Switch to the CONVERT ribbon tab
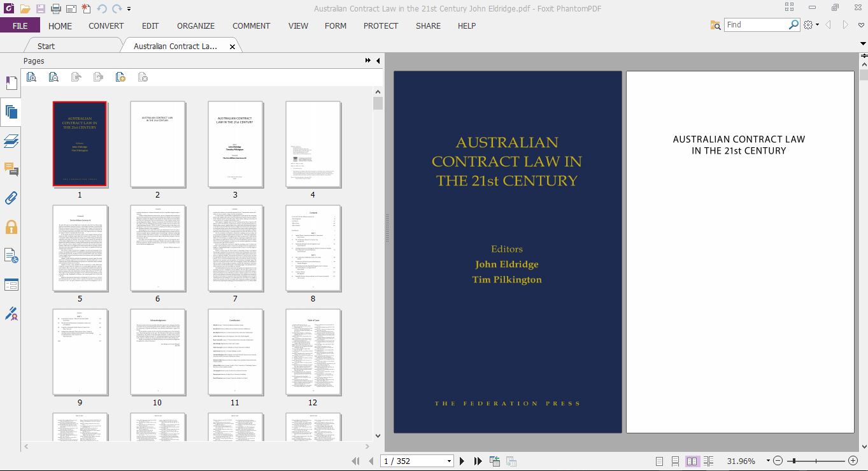The height and width of the screenshot is (471, 868). [106, 26]
